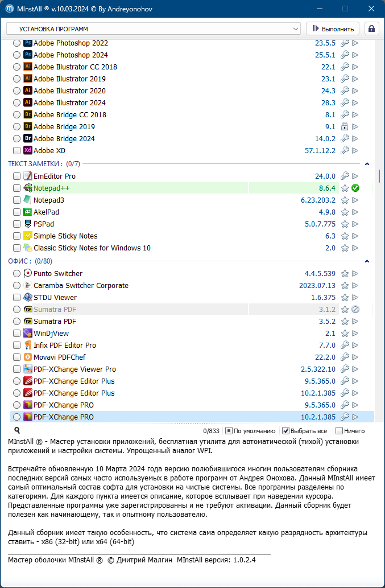Click the key icon for Adobe Photoshop 2024
Screen dimensions: 385x588
click(345, 55)
